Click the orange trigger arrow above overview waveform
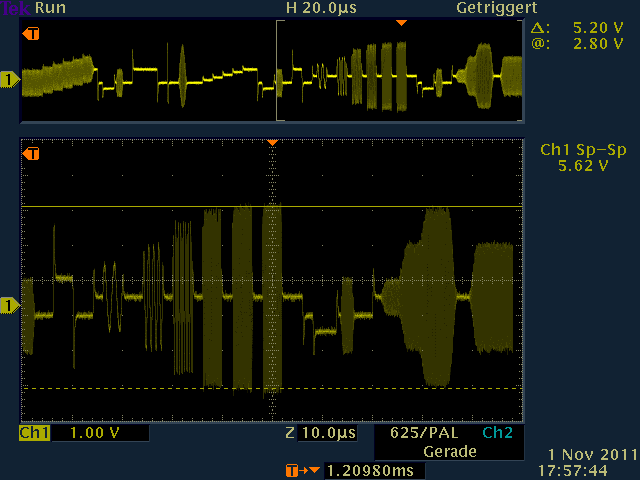 [x=401, y=22]
